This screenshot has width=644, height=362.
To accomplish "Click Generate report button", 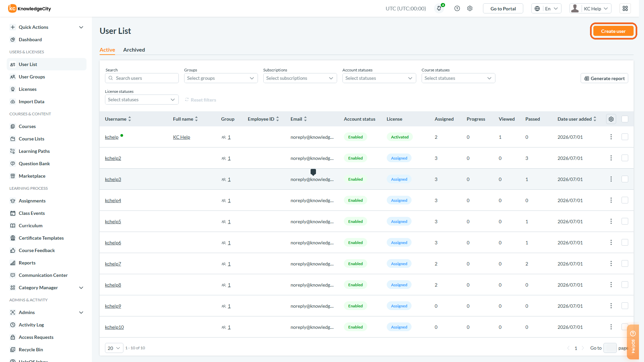I will pos(604,78).
